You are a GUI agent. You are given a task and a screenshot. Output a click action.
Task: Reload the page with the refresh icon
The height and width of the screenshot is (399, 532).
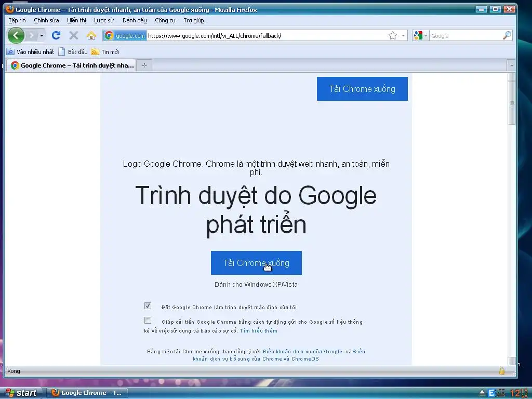[56, 35]
